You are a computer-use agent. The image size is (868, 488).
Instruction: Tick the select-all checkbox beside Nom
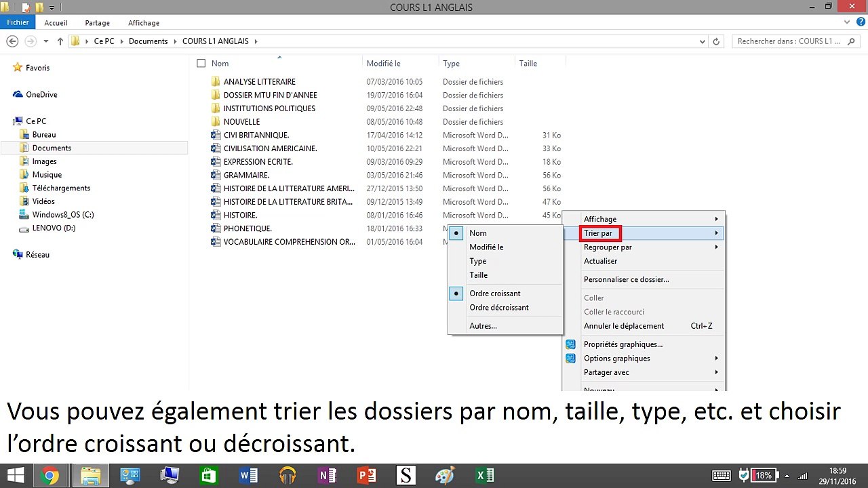[x=201, y=63]
